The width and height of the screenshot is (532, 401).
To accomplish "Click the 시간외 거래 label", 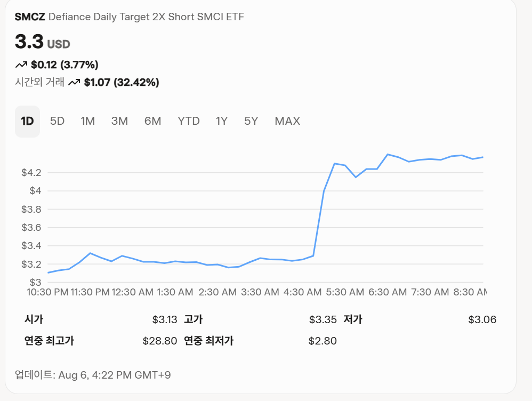I will pos(39,82).
